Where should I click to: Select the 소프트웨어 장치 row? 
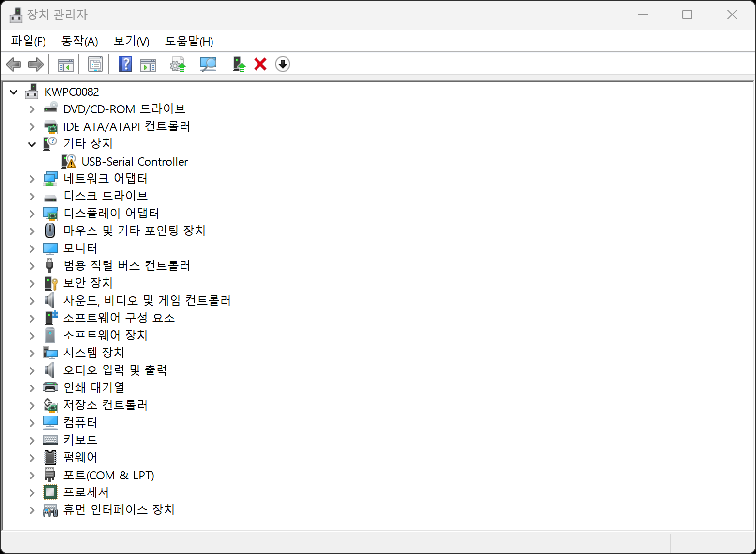click(106, 335)
